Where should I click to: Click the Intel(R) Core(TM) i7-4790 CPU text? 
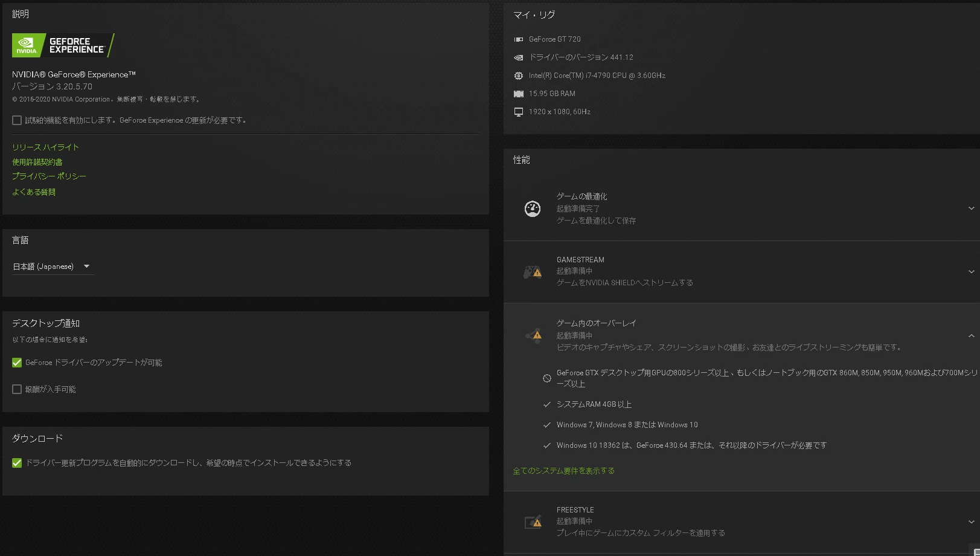pos(597,76)
